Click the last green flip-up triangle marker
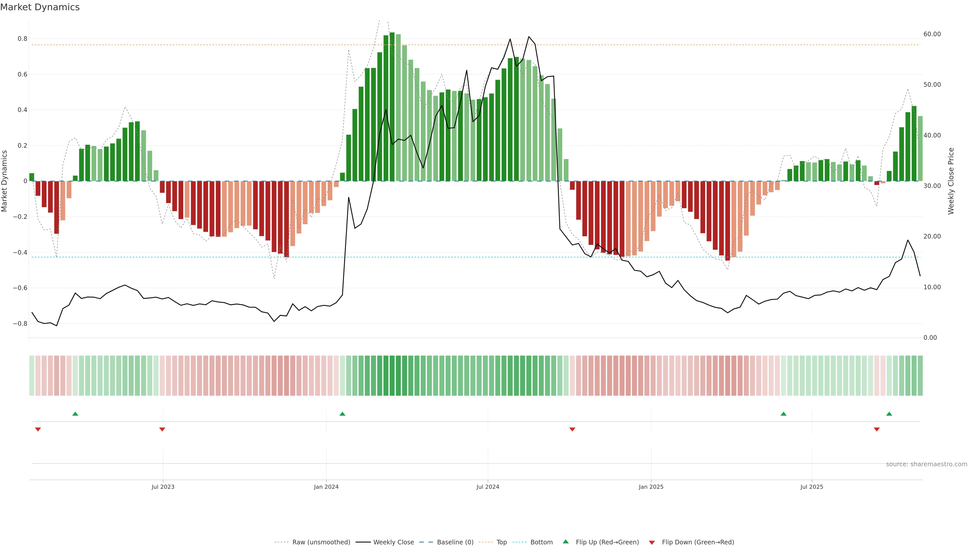This screenshot has height=551, width=980. tap(889, 414)
